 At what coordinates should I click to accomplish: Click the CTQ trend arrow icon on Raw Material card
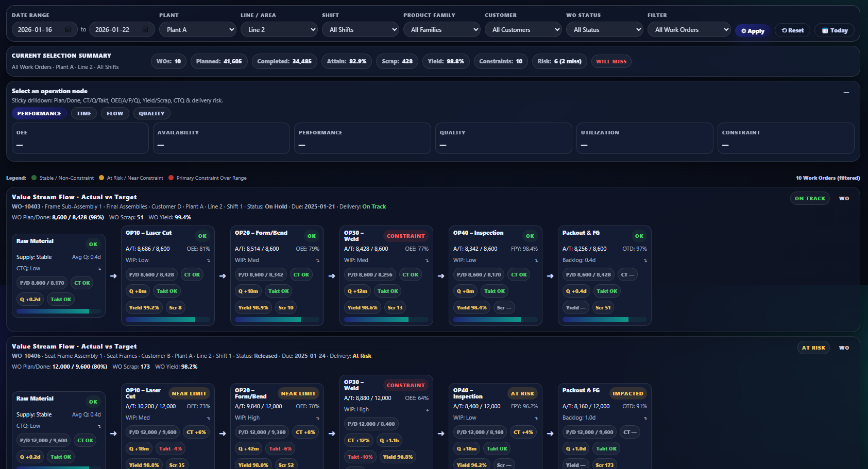[99, 268]
